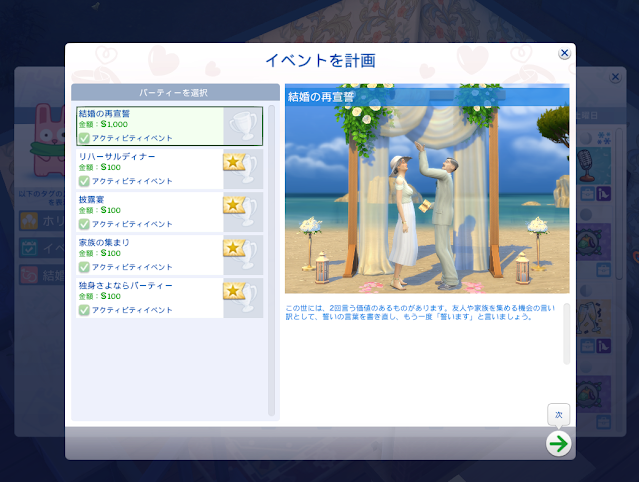Click the 結婚の再宣誓 title over the preview image
The image size is (639, 482).
[x=321, y=97]
